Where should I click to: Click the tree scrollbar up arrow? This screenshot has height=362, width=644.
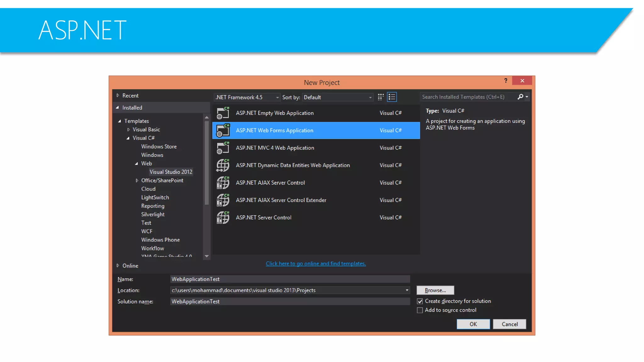(x=207, y=117)
